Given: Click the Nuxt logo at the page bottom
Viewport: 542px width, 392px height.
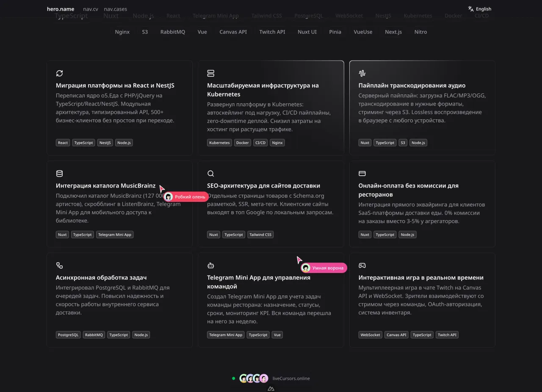Looking at the screenshot, I should click(x=271, y=389).
